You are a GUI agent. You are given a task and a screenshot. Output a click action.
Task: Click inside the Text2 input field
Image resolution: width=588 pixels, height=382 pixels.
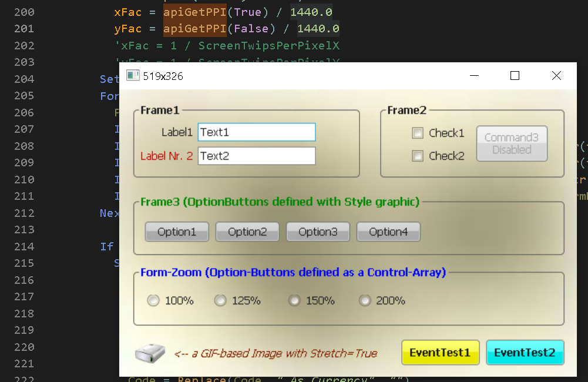(256, 156)
